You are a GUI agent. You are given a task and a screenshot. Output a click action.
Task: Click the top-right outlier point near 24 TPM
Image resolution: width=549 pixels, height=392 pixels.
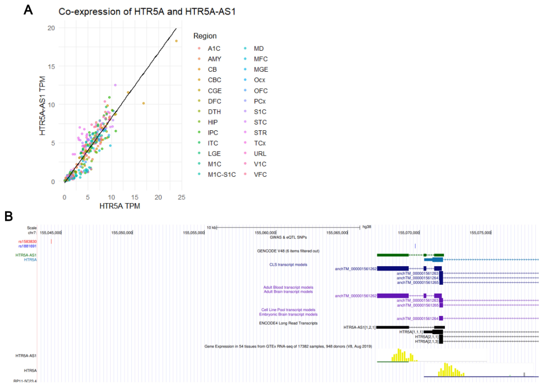(176, 41)
